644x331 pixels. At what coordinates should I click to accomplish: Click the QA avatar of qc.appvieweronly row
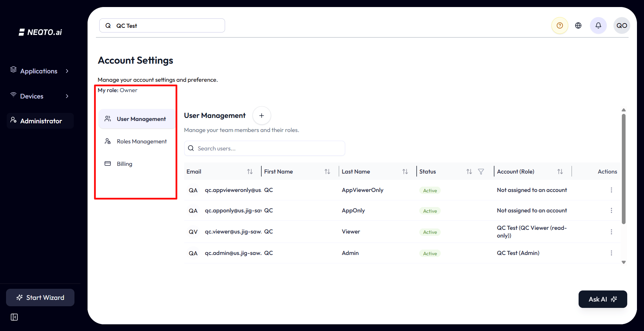point(193,190)
